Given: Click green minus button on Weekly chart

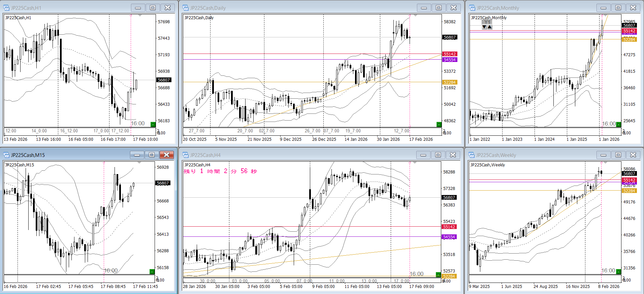Looking at the screenshot, I should 618,272.
